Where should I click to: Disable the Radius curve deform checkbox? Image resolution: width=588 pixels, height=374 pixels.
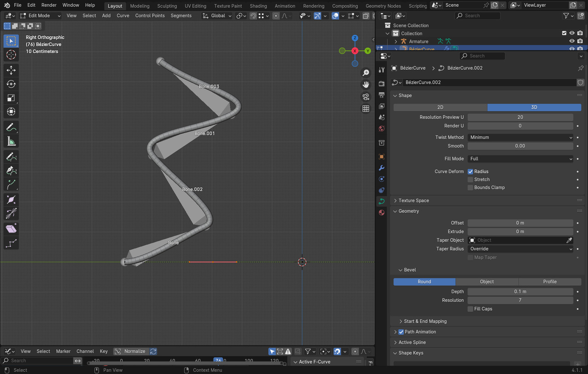pos(470,171)
